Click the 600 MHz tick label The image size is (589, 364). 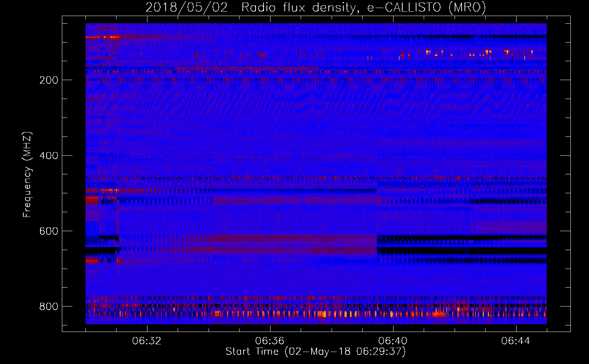49,231
